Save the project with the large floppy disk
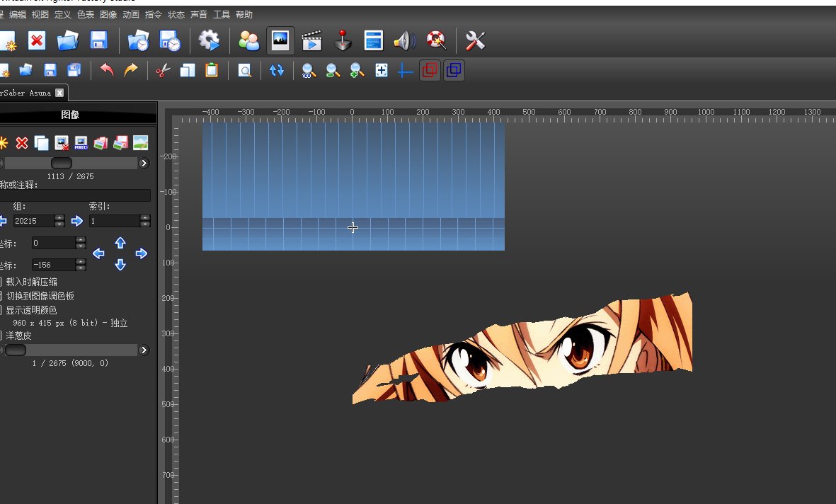Screen dimensions: 836x504 99,40
